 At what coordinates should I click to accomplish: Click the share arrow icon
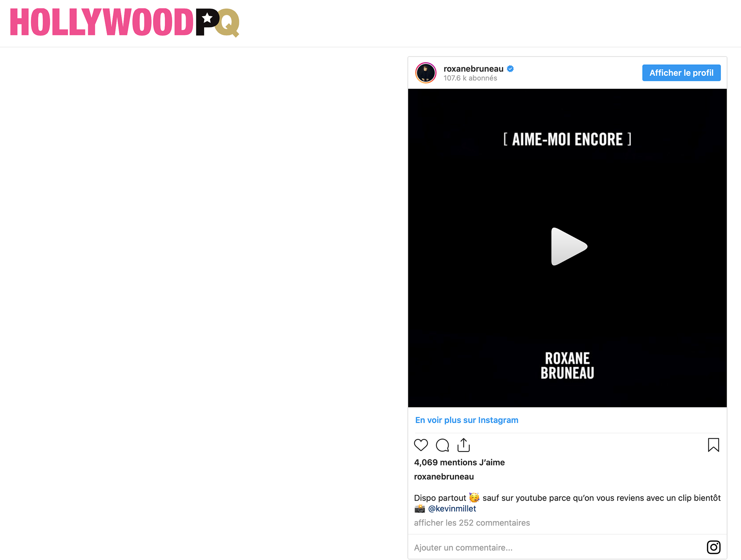coord(464,445)
